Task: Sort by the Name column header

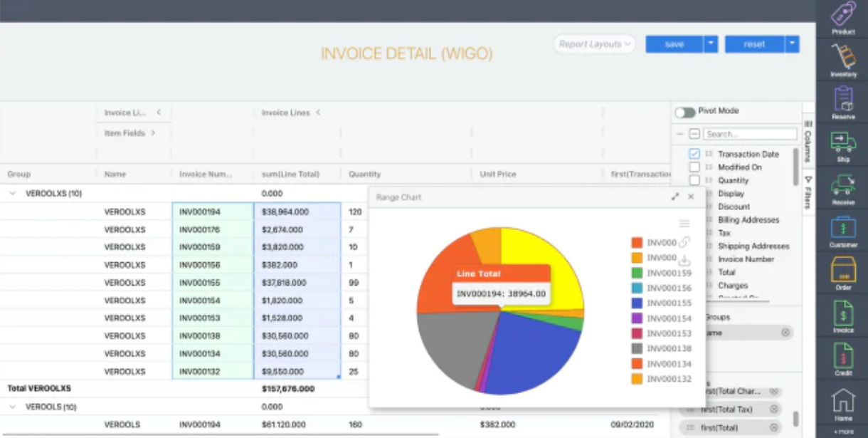Action: pos(115,174)
